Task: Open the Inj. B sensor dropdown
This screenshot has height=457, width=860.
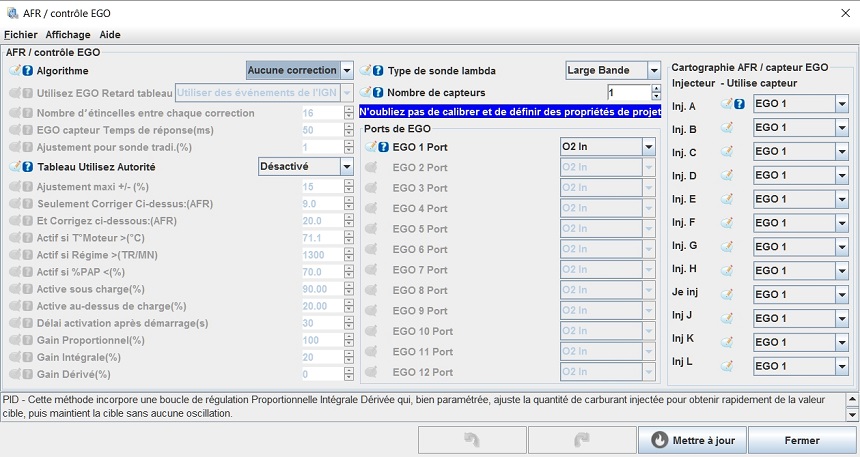Action: coord(841,128)
